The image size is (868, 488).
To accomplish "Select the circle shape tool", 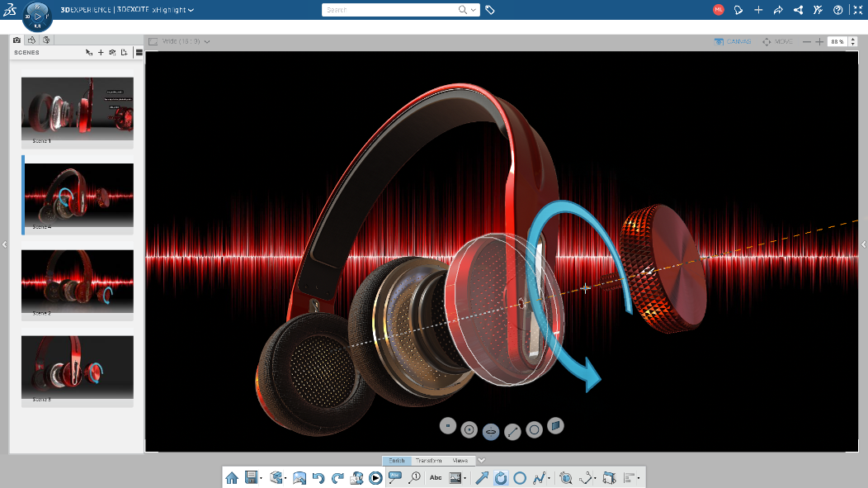I will 520,477.
